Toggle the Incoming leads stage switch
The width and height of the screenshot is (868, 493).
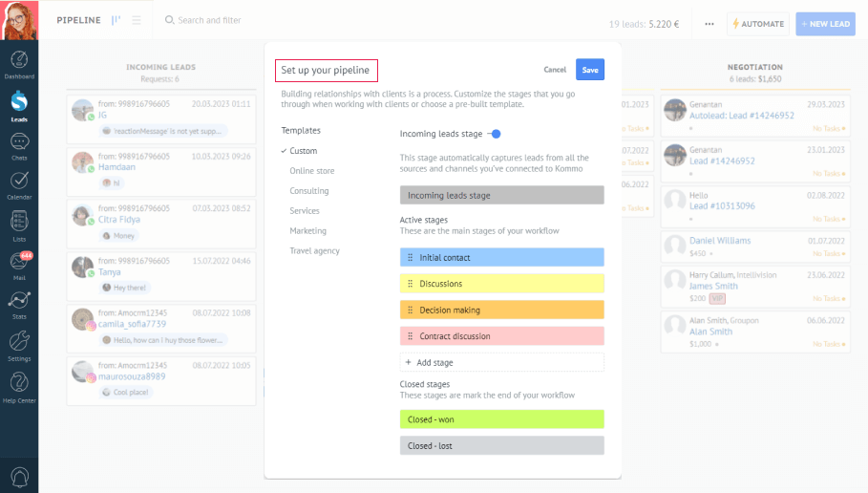click(x=494, y=134)
